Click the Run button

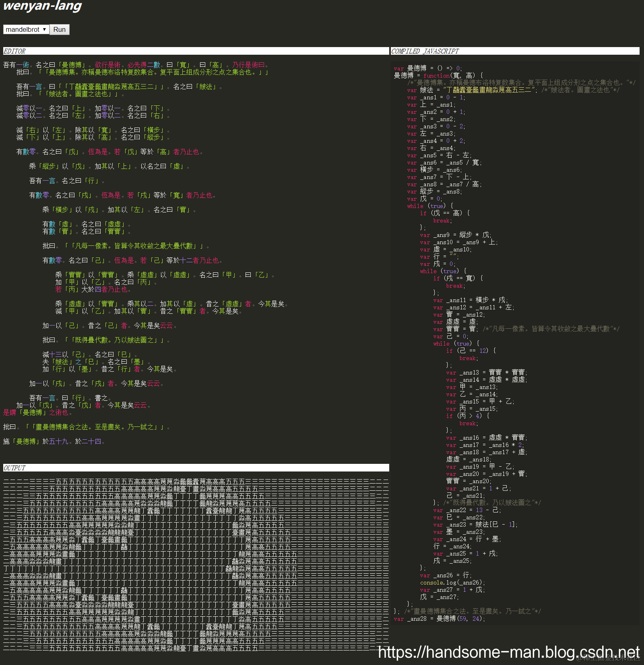tap(60, 29)
